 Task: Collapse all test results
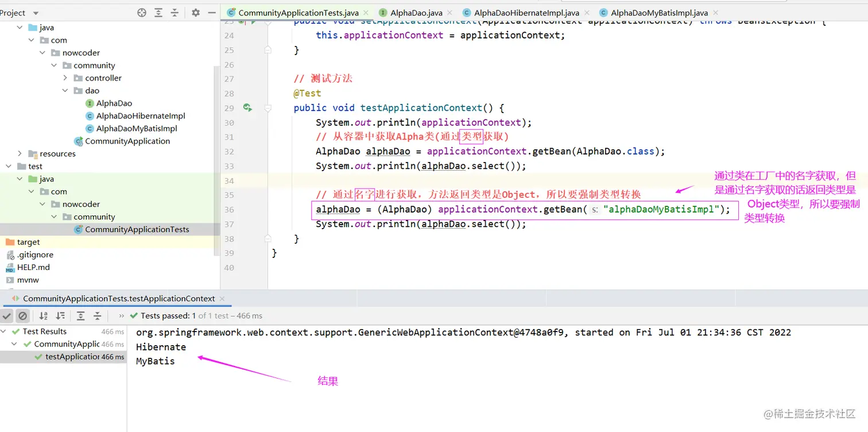coord(98,316)
